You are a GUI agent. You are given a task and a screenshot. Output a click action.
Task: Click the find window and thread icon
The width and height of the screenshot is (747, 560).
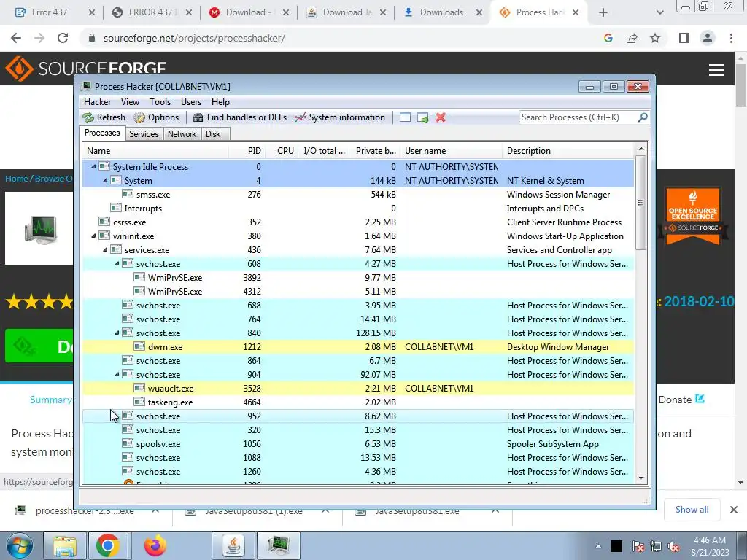tap(422, 117)
